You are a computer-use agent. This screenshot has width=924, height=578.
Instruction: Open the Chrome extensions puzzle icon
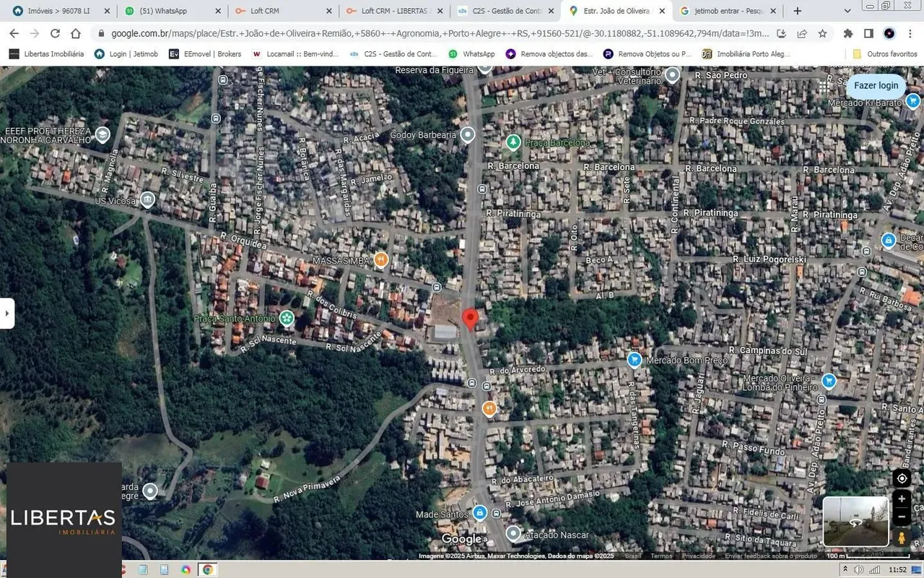[x=848, y=33]
